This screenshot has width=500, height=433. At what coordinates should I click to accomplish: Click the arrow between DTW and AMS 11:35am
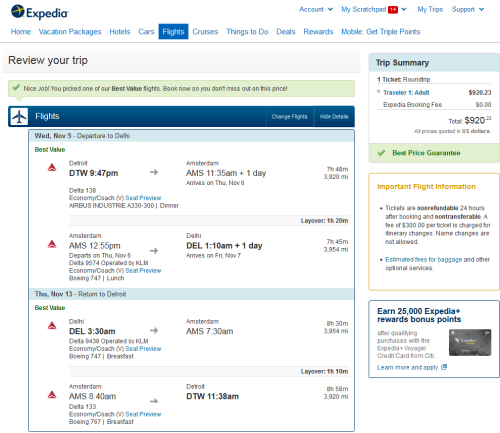(x=154, y=172)
